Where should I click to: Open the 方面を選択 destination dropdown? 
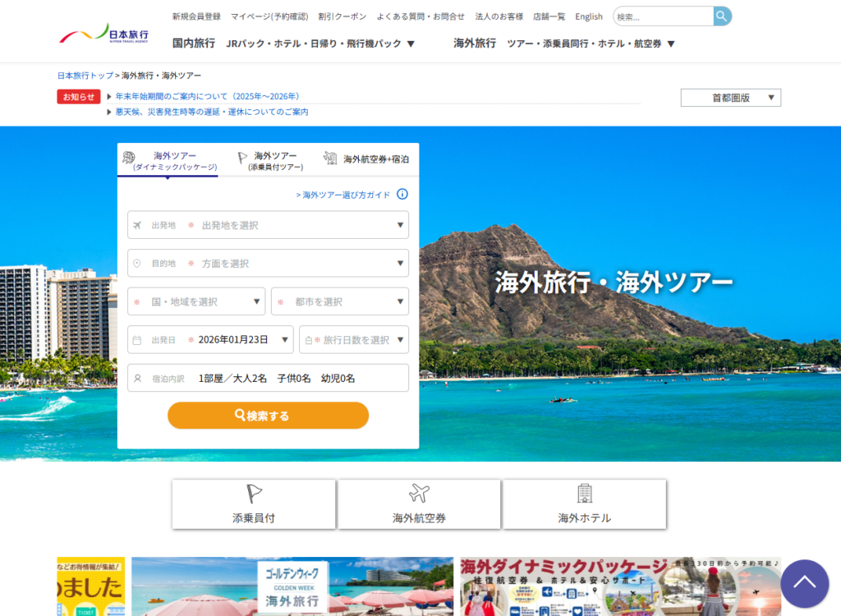268,264
